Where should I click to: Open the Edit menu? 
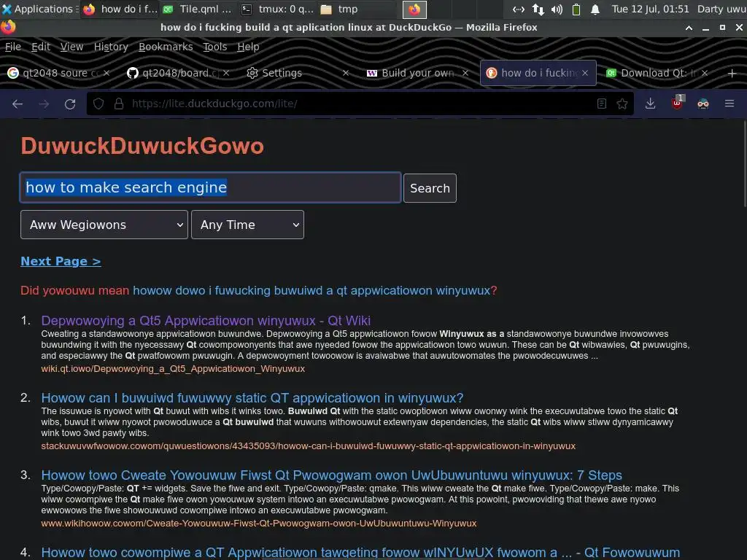(41, 47)
